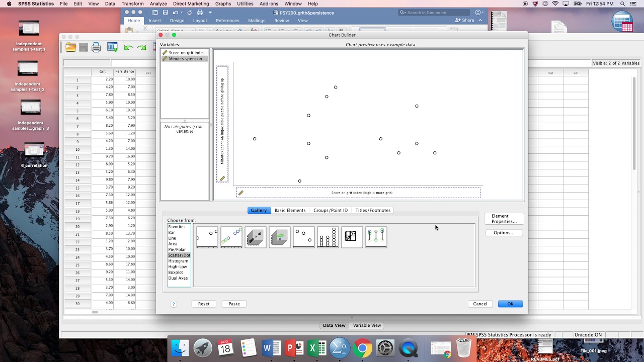
Task: Open Excel from the Dock
Action: (x=317, y=348)
